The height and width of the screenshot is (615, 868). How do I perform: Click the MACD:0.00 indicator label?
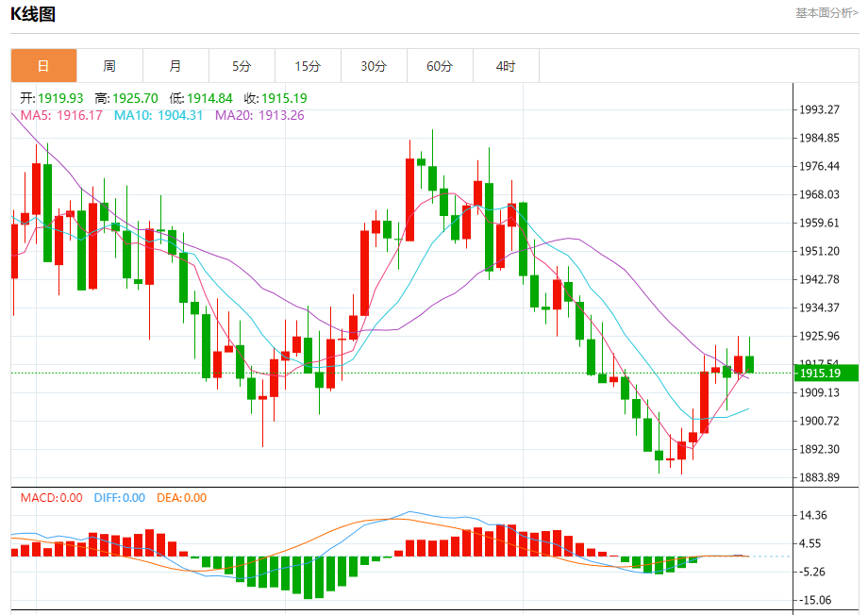pos(52,498)
